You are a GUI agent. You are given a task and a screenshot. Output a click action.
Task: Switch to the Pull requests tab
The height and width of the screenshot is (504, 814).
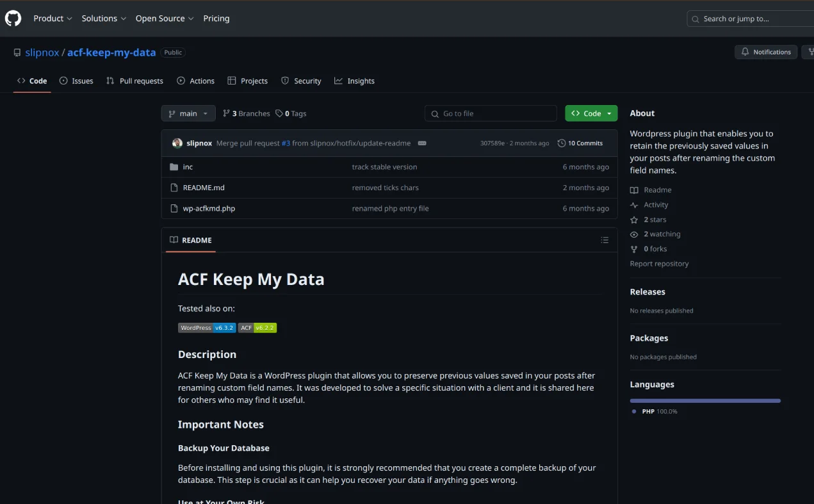click(x=134, y=81)
